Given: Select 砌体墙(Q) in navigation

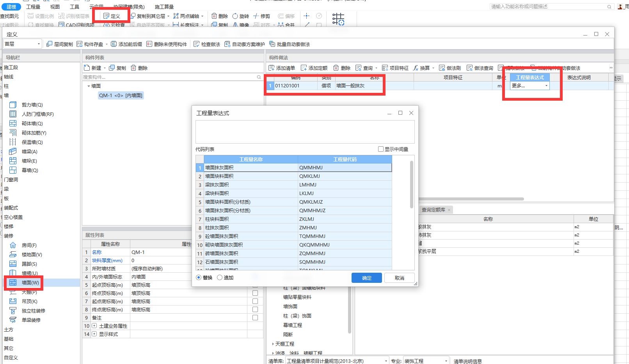Looking at the screenshot, I should point(26,123).
